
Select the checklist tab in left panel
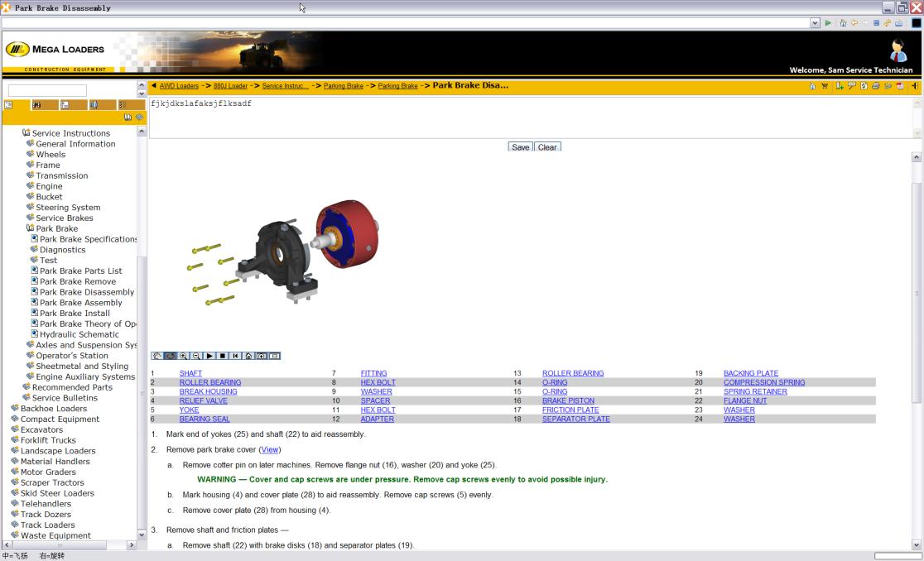click(123, 105)
